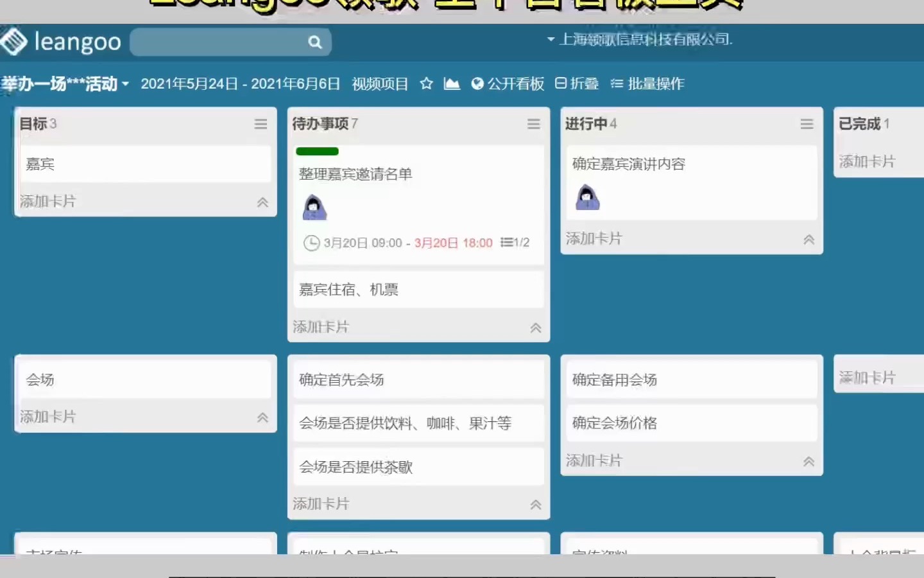Screen dimensions: 924x578
Task: Click the 公开看板 visibility button
Action: 508,84
